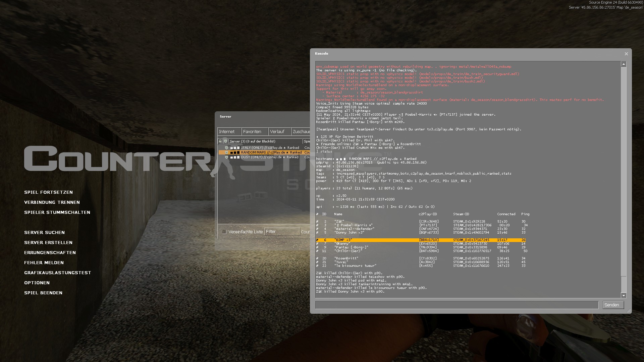Click Spiel beenden

[x=43, y=293]
